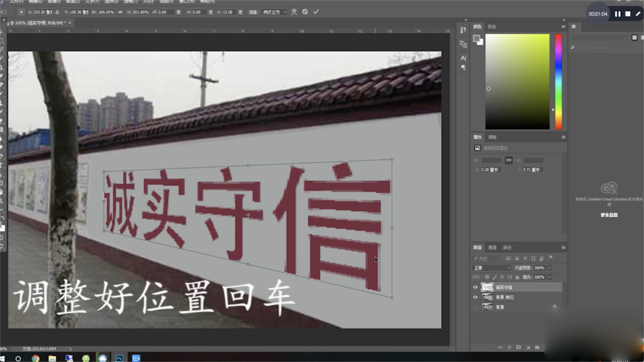Toggle the W/H aspect ratio link icon in the options bar
644x362 pixels.
[120, 12]
